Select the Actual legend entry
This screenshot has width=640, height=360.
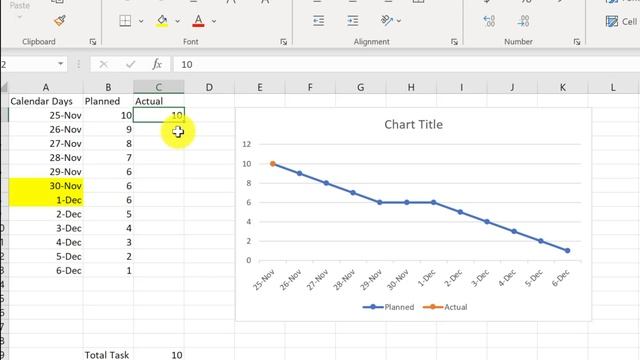click(445, 307)
